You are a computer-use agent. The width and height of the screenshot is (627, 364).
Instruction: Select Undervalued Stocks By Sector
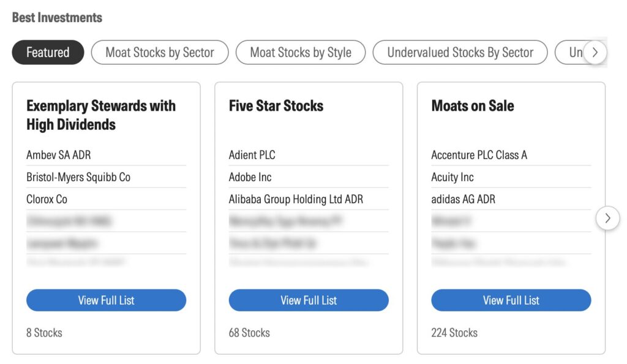(x=460, y=53)
